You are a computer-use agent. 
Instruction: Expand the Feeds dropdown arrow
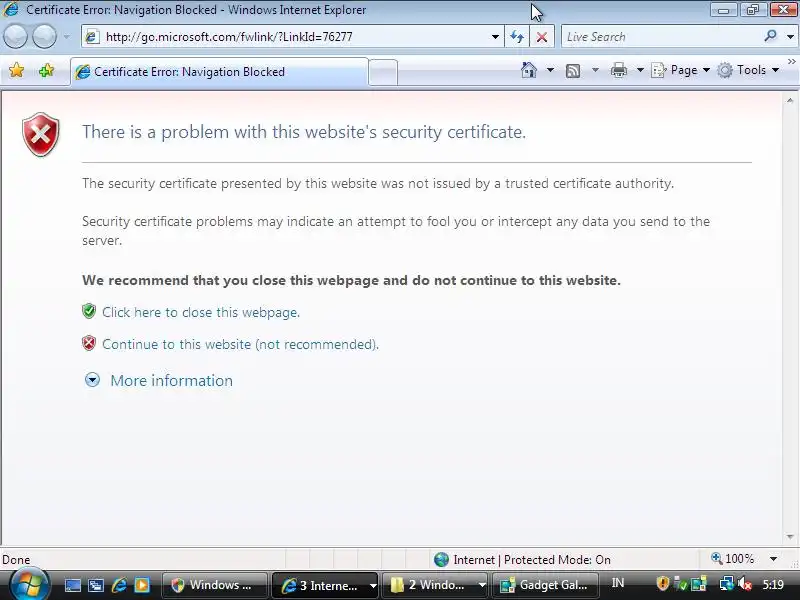click(595, 70)
